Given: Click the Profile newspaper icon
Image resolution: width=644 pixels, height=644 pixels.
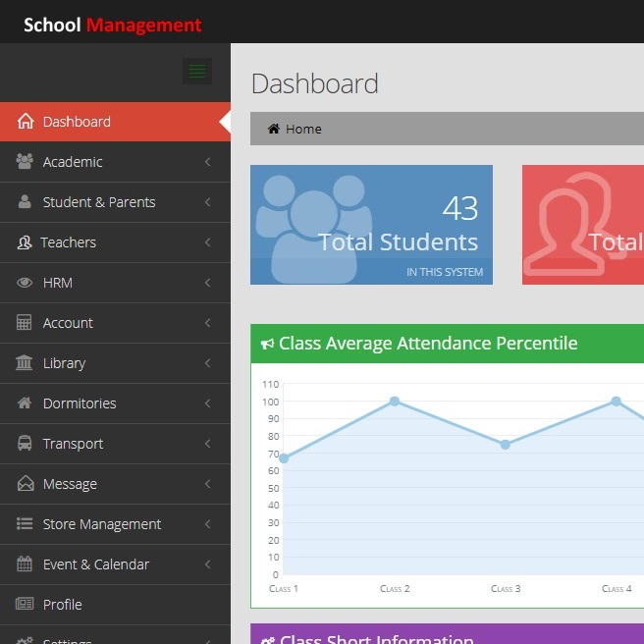Looking at the screenshot, I should coord(25,604).
